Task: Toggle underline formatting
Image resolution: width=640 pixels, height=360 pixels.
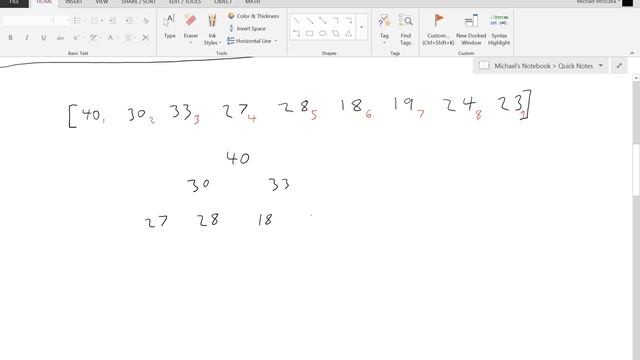Action: click(x=43, y=38)
